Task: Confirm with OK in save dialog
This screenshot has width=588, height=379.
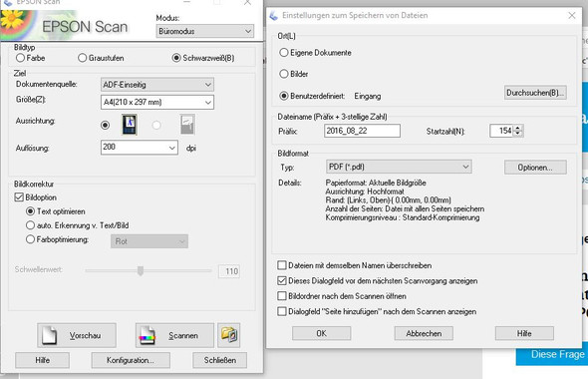Action: tap(321, 333)
